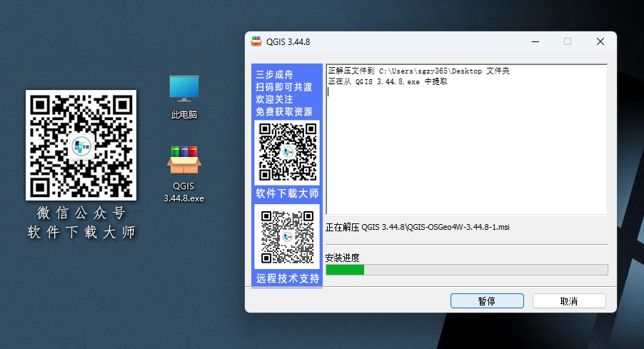The width and height of the screenshot is (644, 349).
Task: Click the large desktop QR code for 微信公众号
Action: click(x=81, y=146)
